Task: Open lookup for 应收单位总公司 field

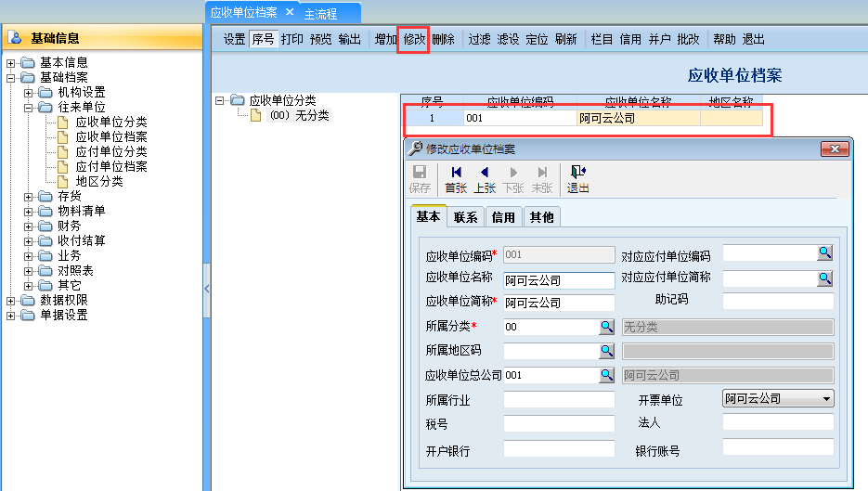Action: click(606, 375)
